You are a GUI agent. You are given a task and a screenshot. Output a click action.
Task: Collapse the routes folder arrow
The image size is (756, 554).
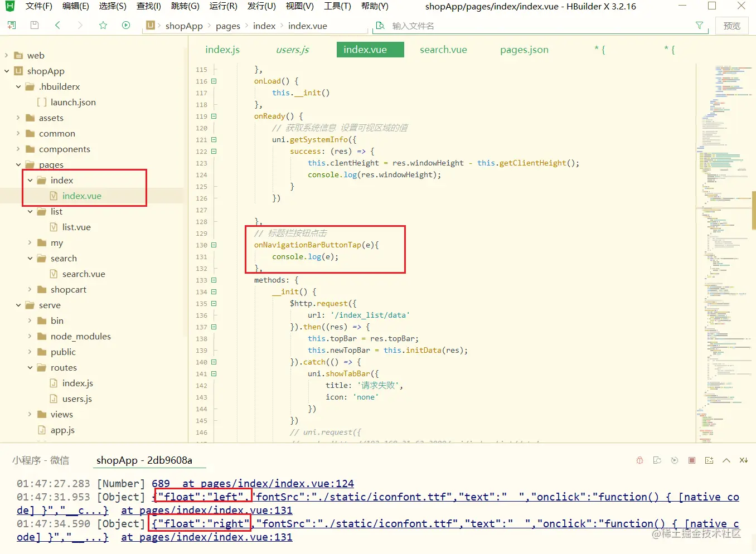pyautogui.click(x=30, y=367)
